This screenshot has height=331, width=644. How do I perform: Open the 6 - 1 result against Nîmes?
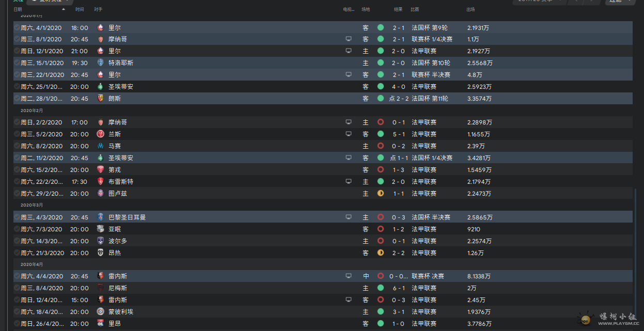pos(398,288)
